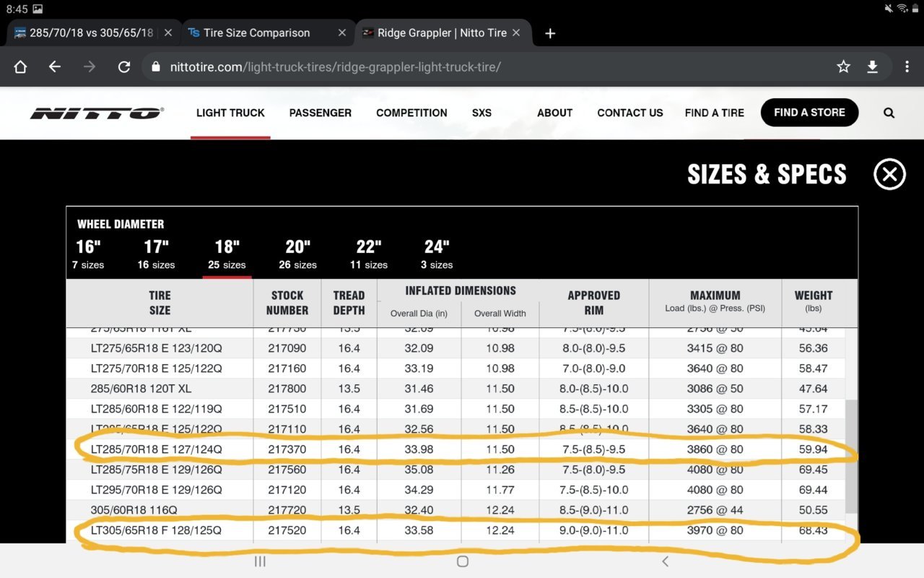Select the LT295/70R18 E 129/126Q row
The width and height of the screenshot is (924, 578).
click(456, 490)
